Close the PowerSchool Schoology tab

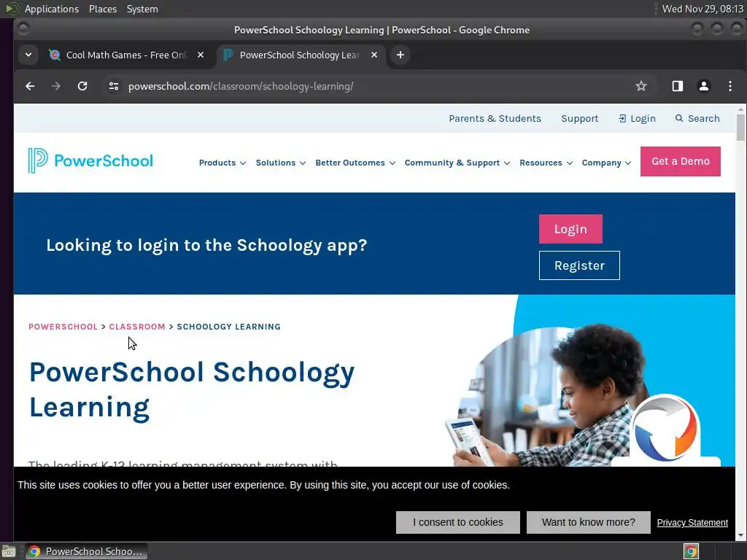(374, 55)
